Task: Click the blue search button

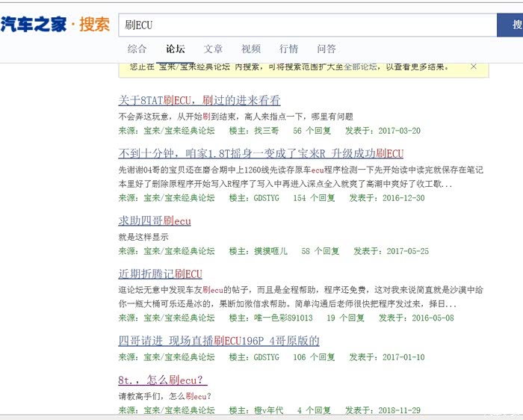Action: [513, 25]
